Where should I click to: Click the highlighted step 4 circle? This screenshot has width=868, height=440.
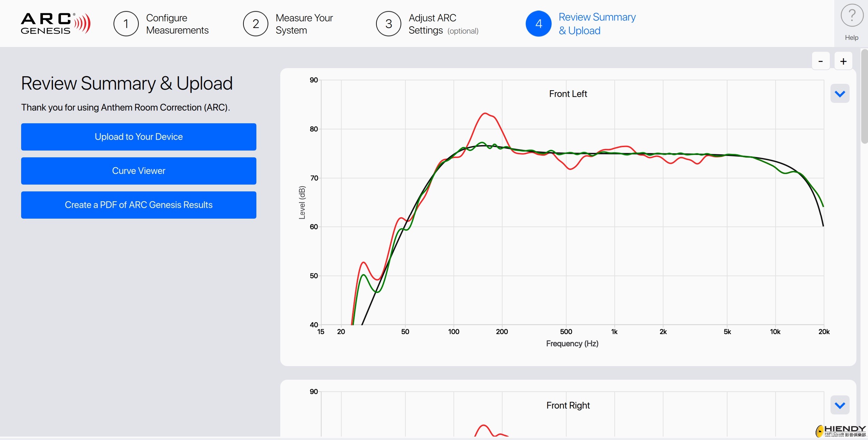538,24
